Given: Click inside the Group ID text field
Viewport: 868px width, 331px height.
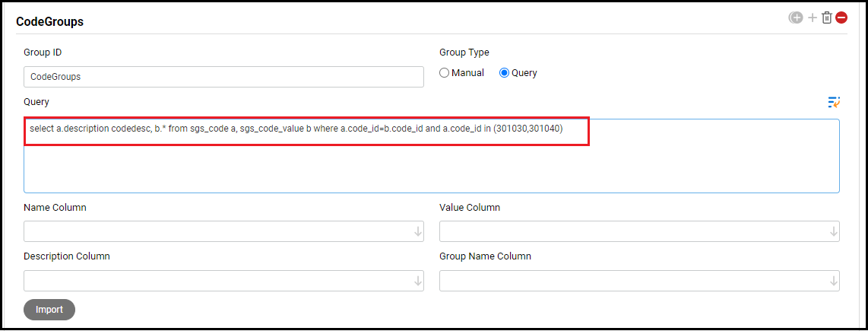Looking at the screenshot, I should pyautogui.click(x=223, y=77).
